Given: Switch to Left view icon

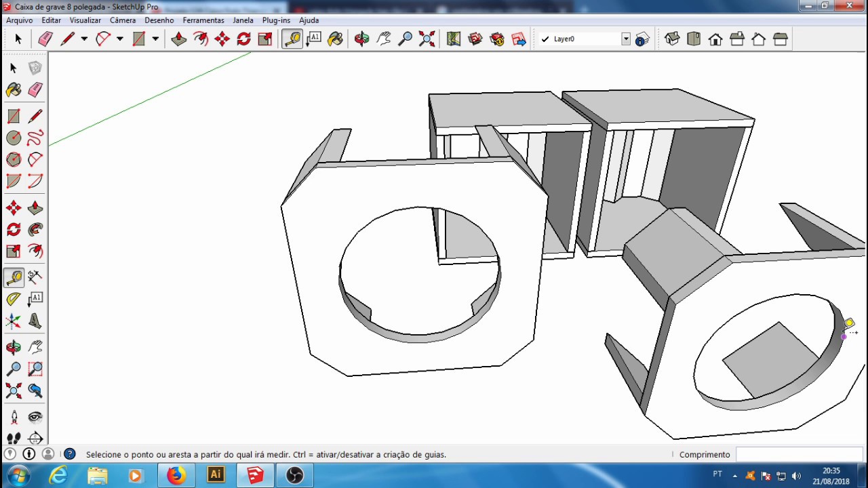Looking at the screenshot, I should pyautogui.click(x=781, y=39).
